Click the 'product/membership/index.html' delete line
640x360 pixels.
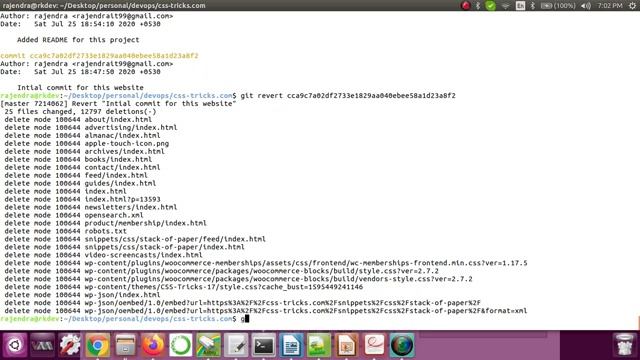105,223
